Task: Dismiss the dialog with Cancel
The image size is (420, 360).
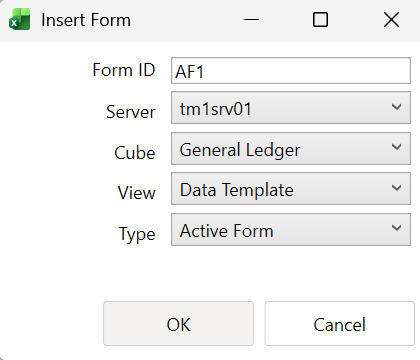Action: pyautogui.click(x=339, y=324)
